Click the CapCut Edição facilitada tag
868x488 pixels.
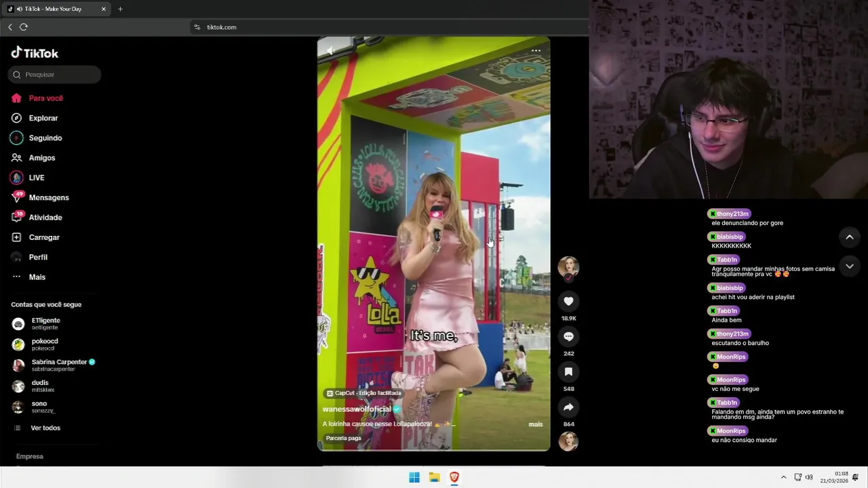click(363, 393)
